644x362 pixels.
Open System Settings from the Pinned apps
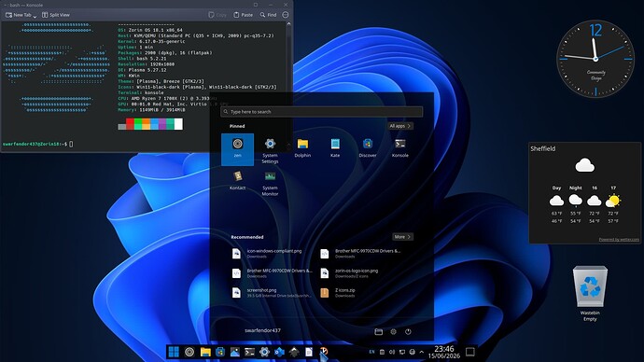tap(270, 150)
